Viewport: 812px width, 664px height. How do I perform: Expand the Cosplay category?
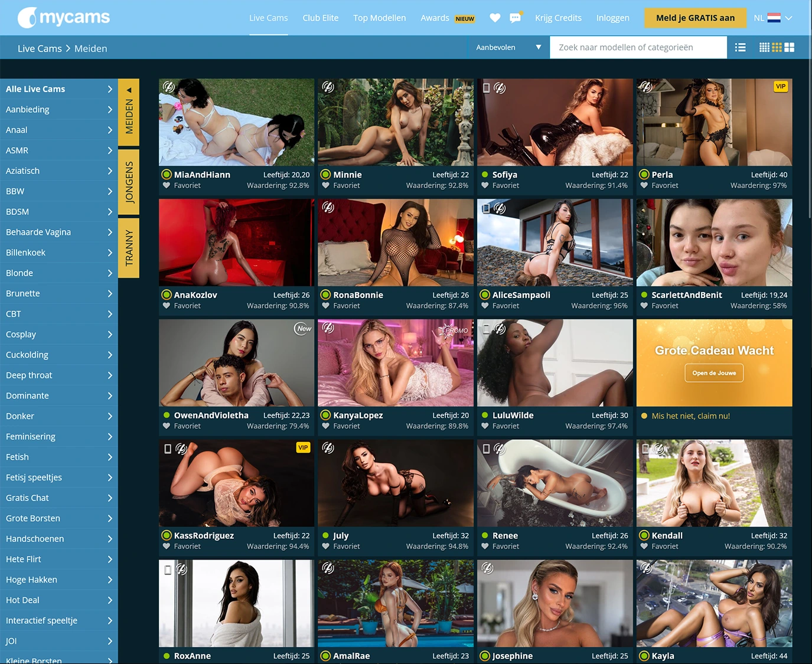point(59,335)
